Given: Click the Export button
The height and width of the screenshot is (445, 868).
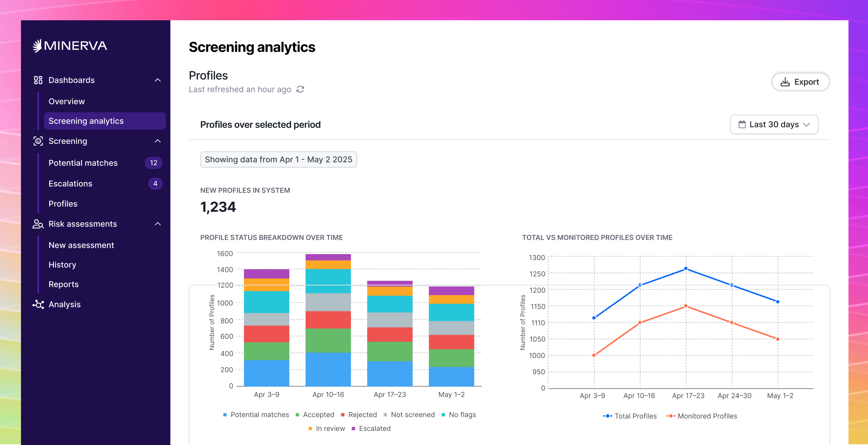Looking at the screenshot, I should coord(800,82).
